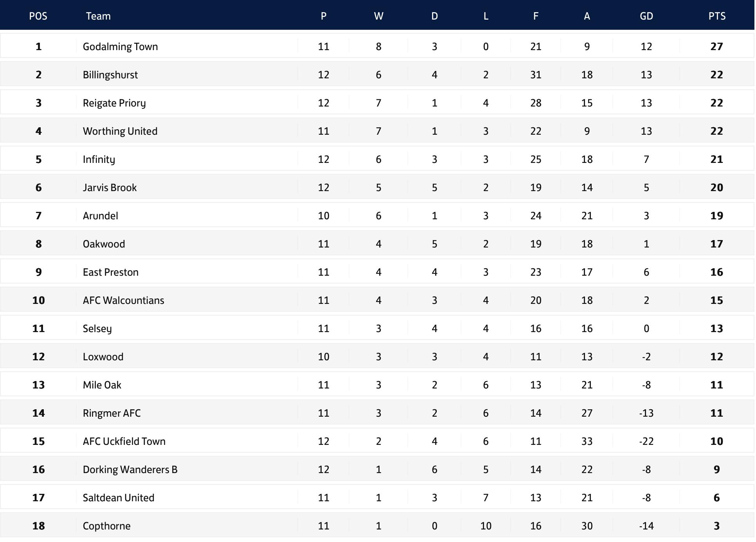
Task: Select the Reigate Priory row
Action: [114, 103]
